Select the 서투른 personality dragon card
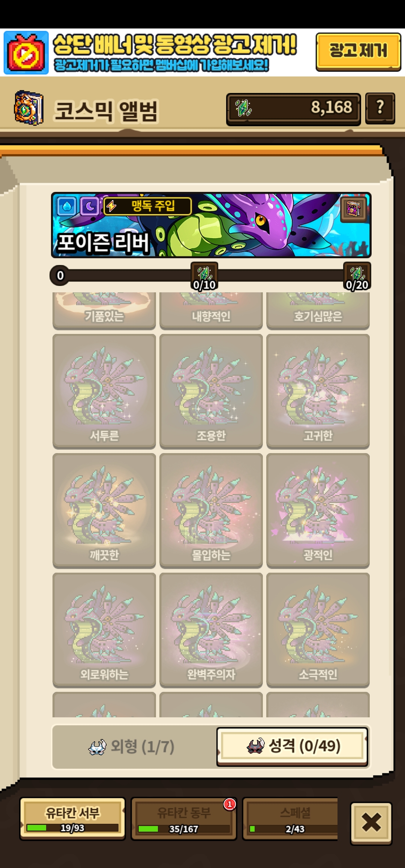405x868 pixels. pos(104,391)
